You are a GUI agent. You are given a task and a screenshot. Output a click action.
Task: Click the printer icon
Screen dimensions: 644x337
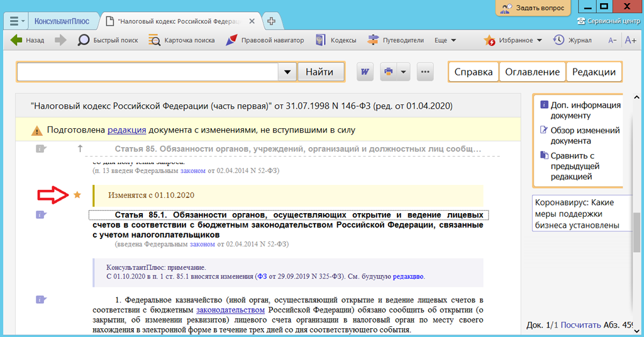click(389, 72)
